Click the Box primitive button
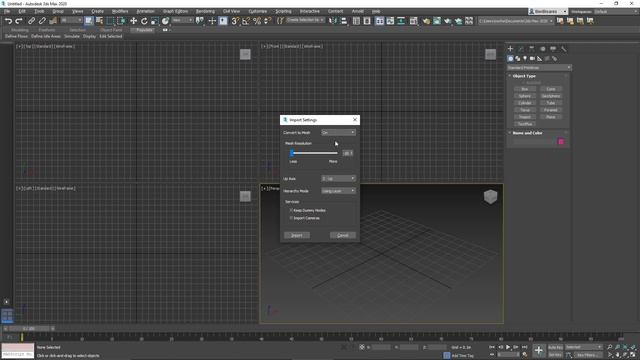This screenshot has width=640, height=360. (x=525, y=89)
